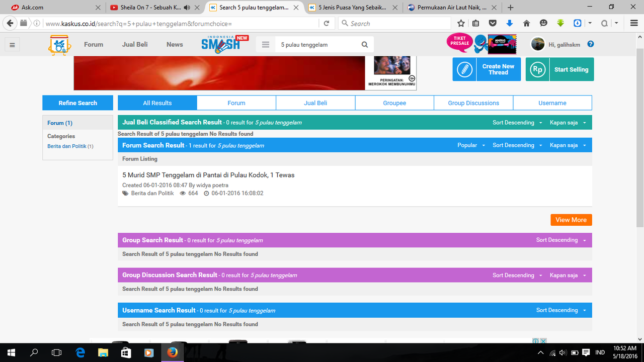Mute the Sheila On 7 tab audio

point(187,8)
